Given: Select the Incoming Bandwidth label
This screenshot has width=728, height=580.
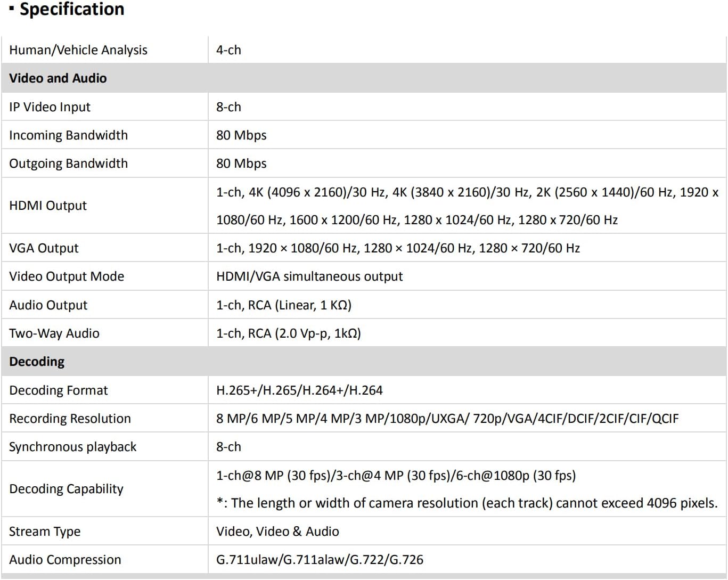Looking at the screenshot, I should (69, 135).
